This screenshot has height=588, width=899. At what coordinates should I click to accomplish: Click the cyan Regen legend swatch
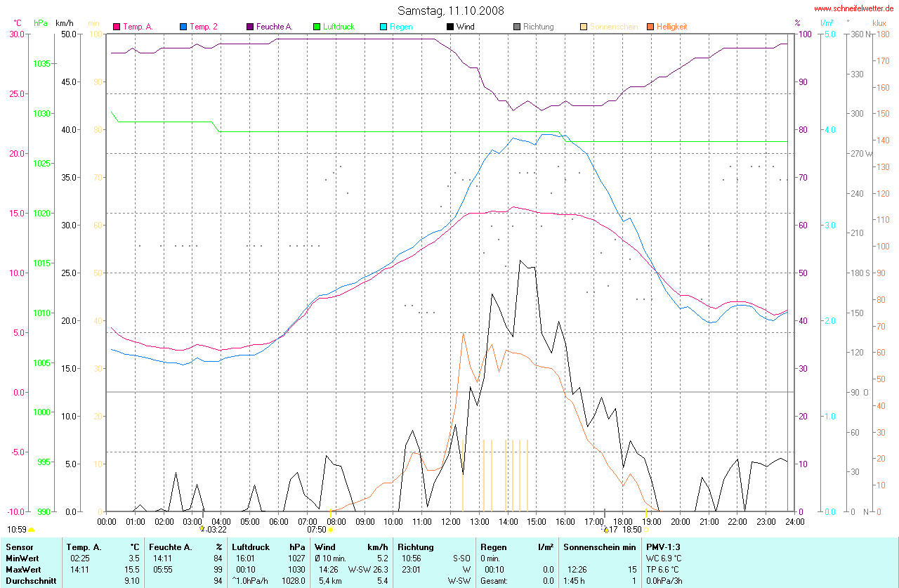[x=383, y=27]
